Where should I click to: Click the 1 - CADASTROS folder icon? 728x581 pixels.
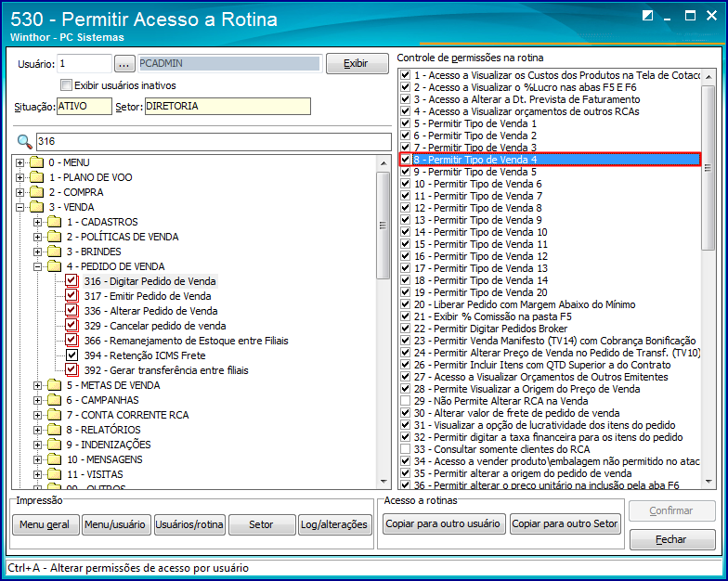pos(54,222)
